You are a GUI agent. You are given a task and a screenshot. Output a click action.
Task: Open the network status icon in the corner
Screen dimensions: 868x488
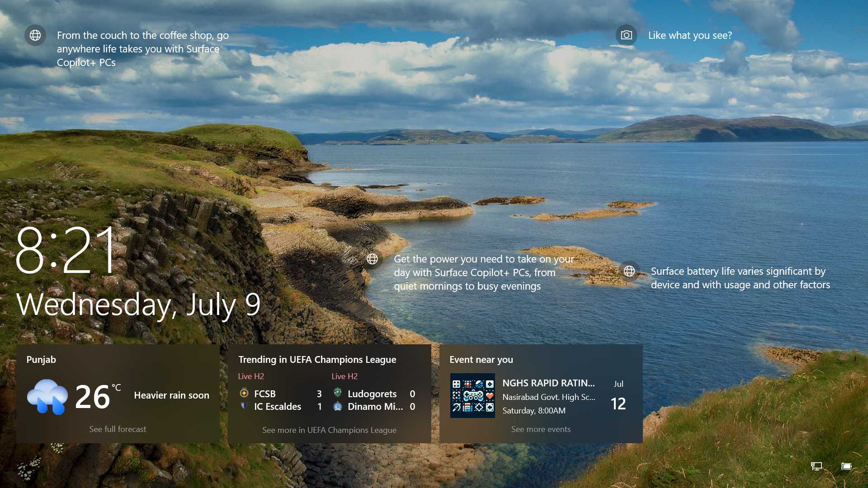(816, 466)
